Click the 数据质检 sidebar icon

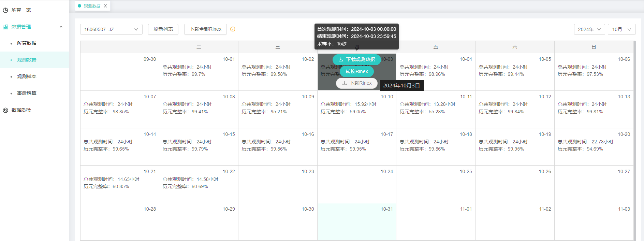tap(5, 110)
